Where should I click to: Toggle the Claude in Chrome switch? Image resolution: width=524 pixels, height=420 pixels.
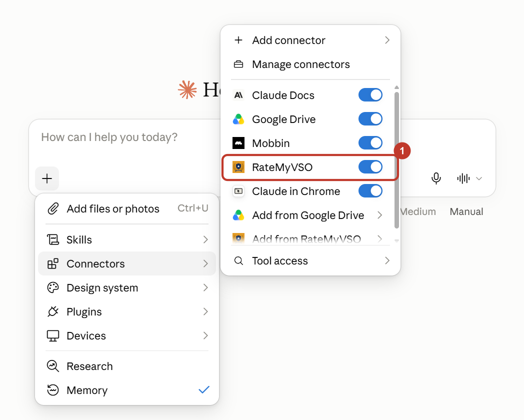[x=370, y=191]
